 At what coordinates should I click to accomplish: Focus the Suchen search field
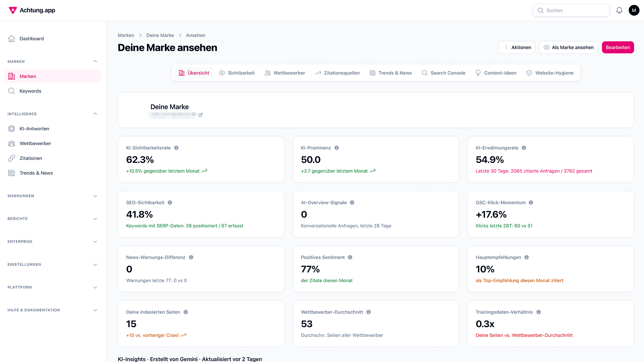point(571,10)
